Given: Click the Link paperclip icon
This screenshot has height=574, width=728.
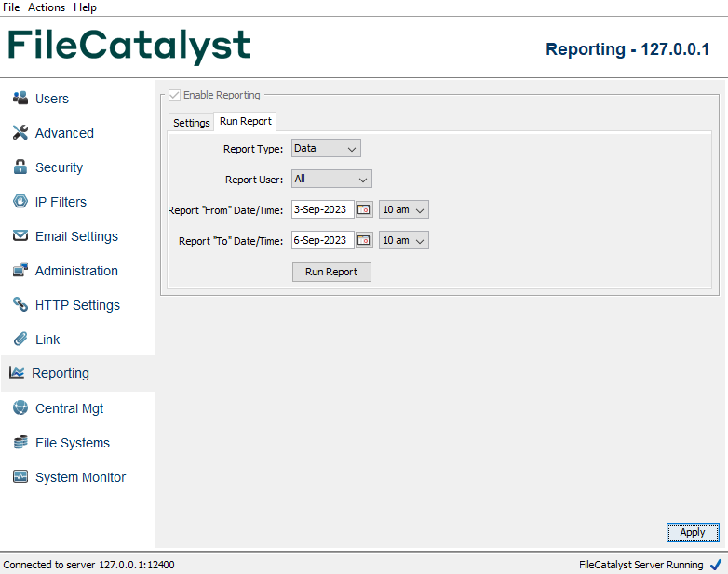Looking at the screenshot, I should (20, 339).
